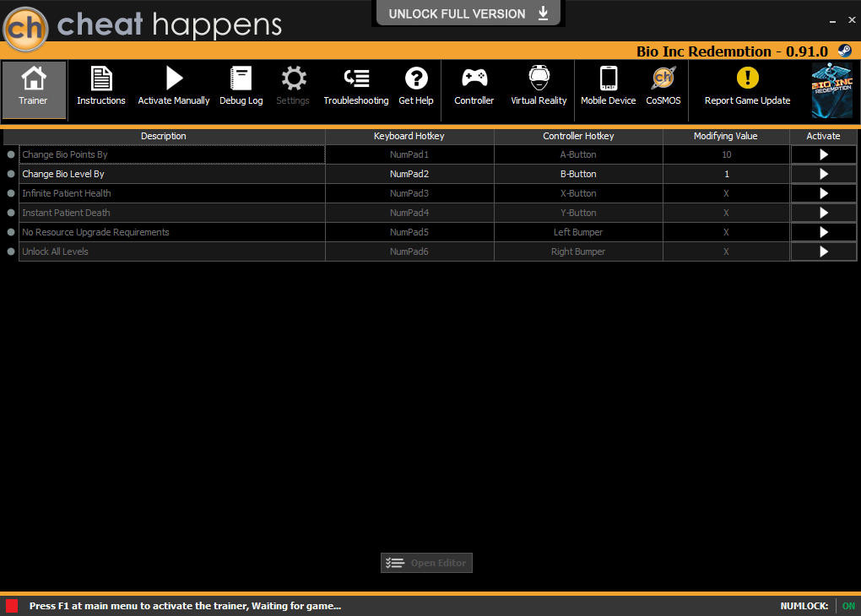Click the Bio Inc Redemption game thumbnail
Viewport: 861px width, 616px height.
click(832, 90)
